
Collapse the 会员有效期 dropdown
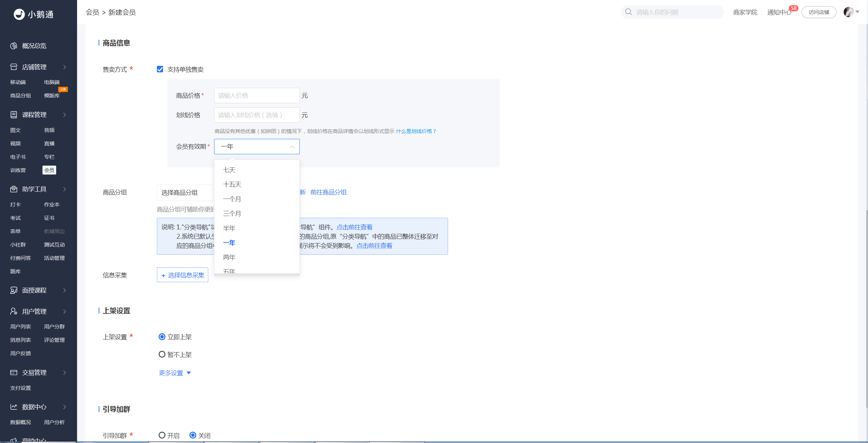[x=257, y=146]
